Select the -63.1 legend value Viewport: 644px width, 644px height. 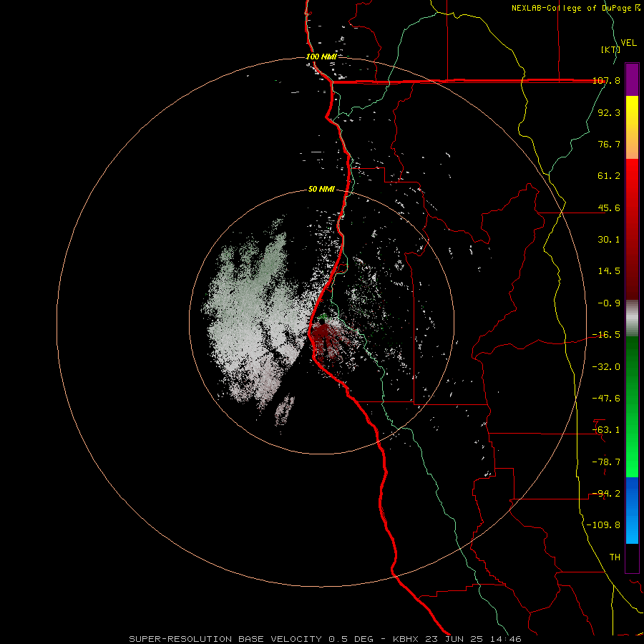[x=606, y=430]
